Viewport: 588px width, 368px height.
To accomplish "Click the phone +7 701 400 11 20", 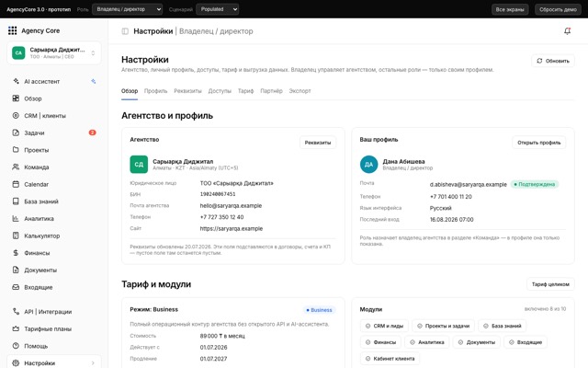I will 451,196.
